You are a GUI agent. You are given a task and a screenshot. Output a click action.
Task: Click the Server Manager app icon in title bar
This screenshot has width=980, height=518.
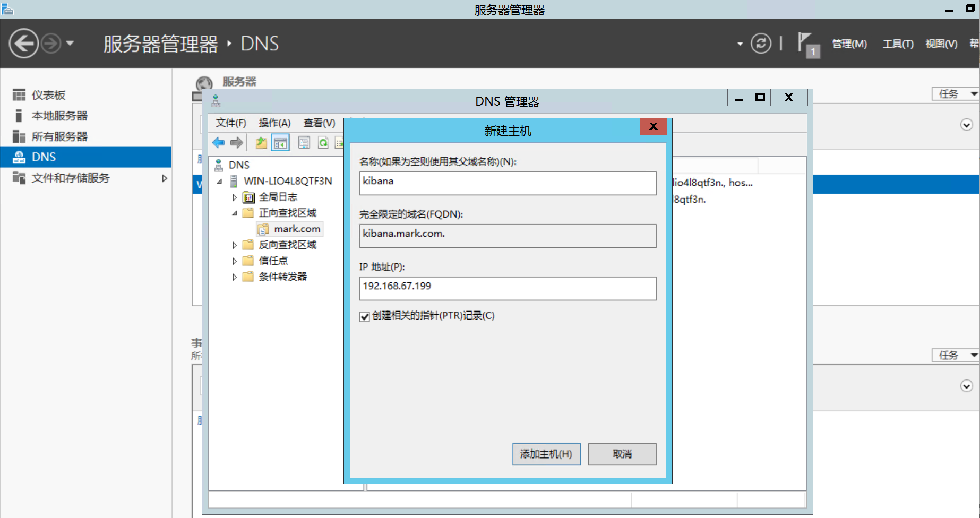(x=7, y=8)
